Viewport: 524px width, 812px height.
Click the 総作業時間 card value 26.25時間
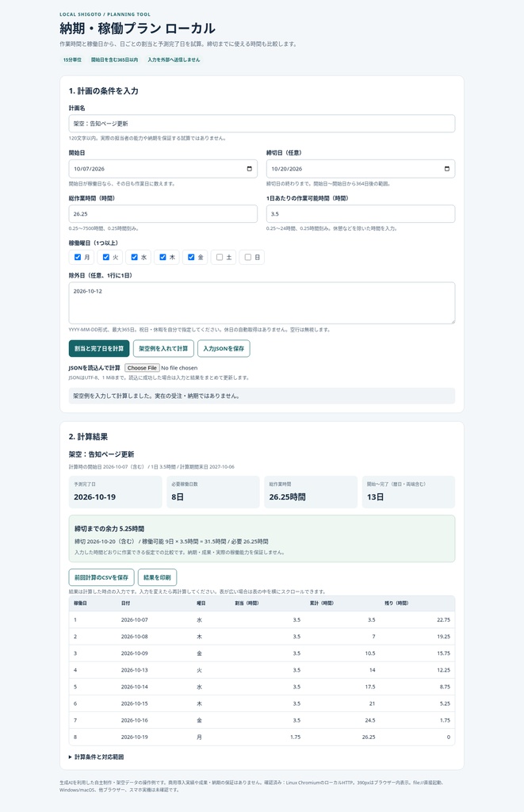click(x=288, y=497)
